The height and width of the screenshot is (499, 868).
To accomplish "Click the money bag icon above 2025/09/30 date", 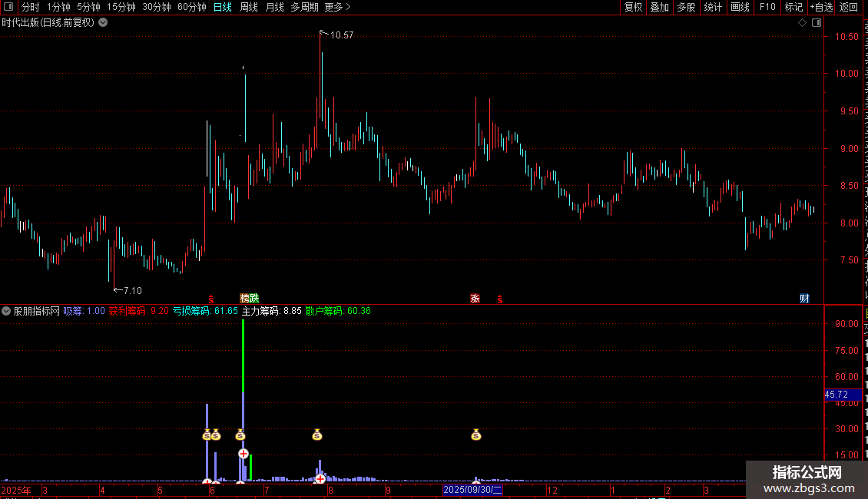I will tap(476, 435).
